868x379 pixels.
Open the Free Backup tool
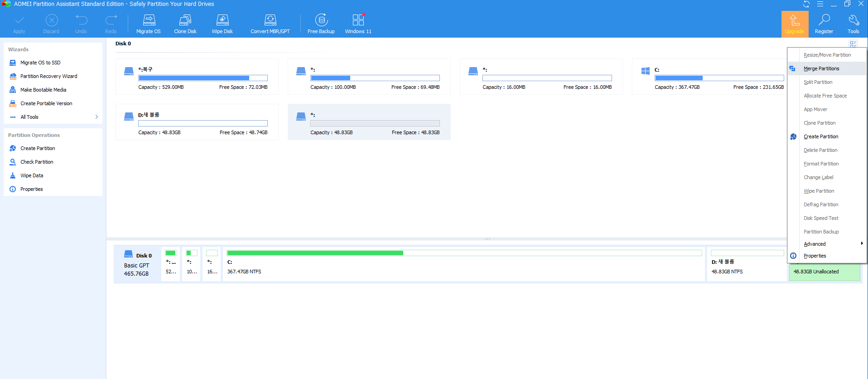coord(321,24)
